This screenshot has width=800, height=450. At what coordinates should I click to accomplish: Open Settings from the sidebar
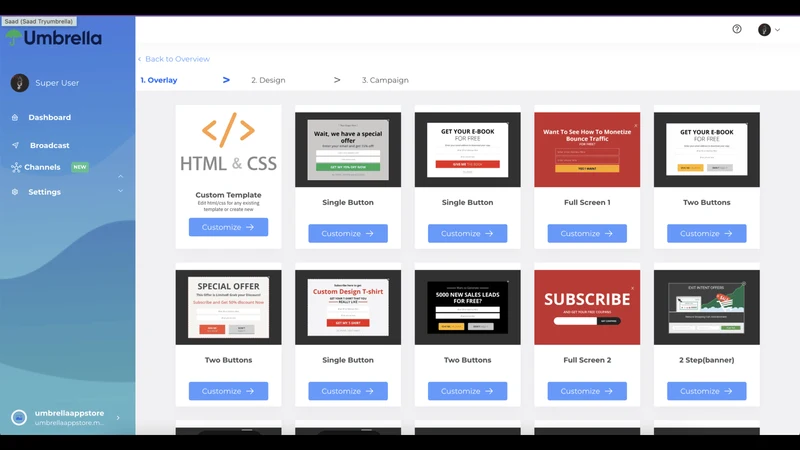coord(44,192)
